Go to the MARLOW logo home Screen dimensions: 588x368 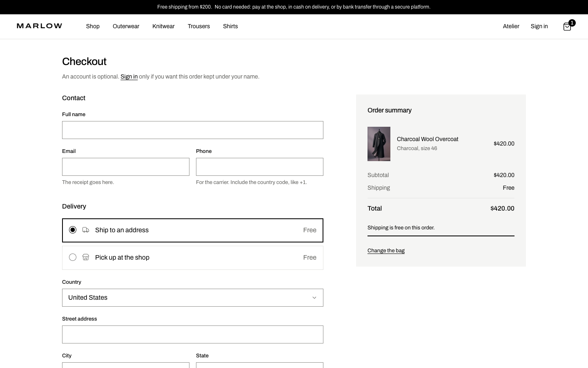40,26
